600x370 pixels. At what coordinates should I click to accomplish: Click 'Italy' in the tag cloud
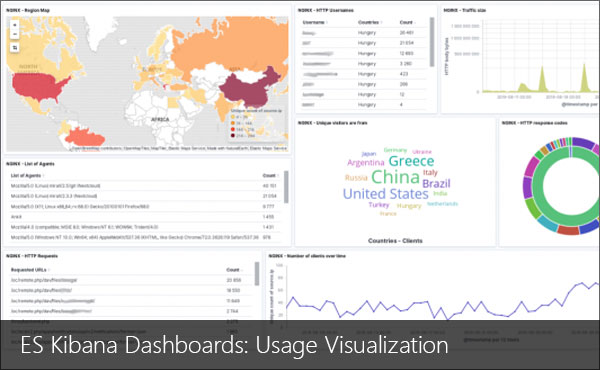(x=430, y=173)
